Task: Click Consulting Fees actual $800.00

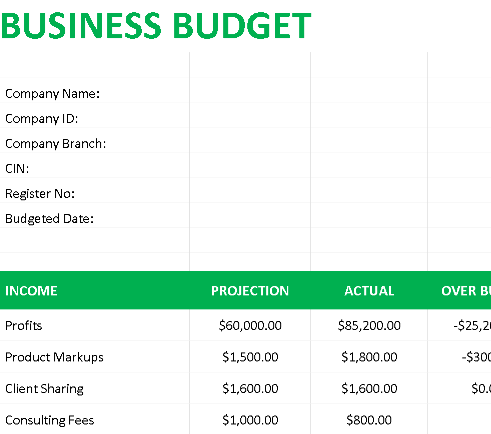Action: pyautogui.click(x=369, y=420)
